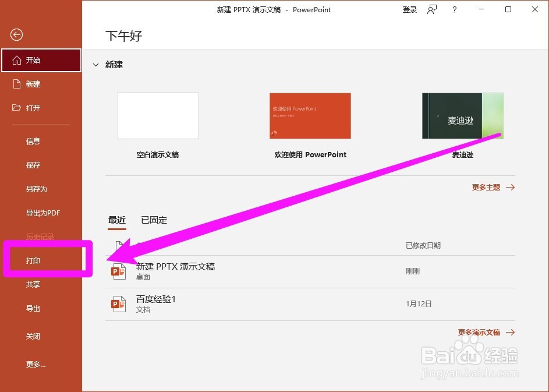Maximize the PowerPoint window
549x392 pixels.
tap(508, 9)
